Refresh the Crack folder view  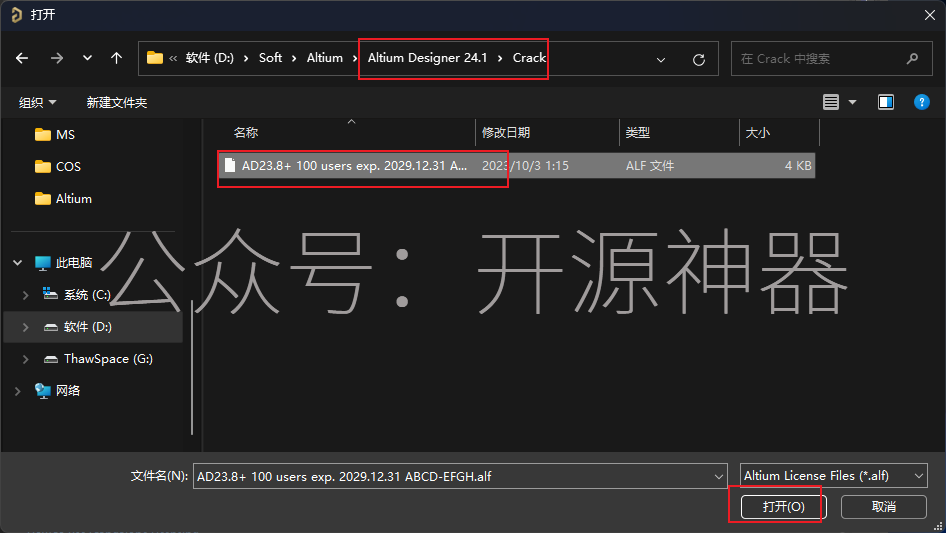pyautogui.click(x=699, y=59)
